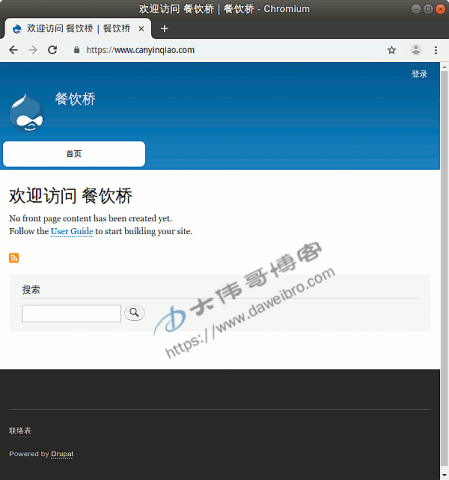Open the orange RSS feed icon
The image size is (449, 480).
pyautogui.click(x=14, y=258)
